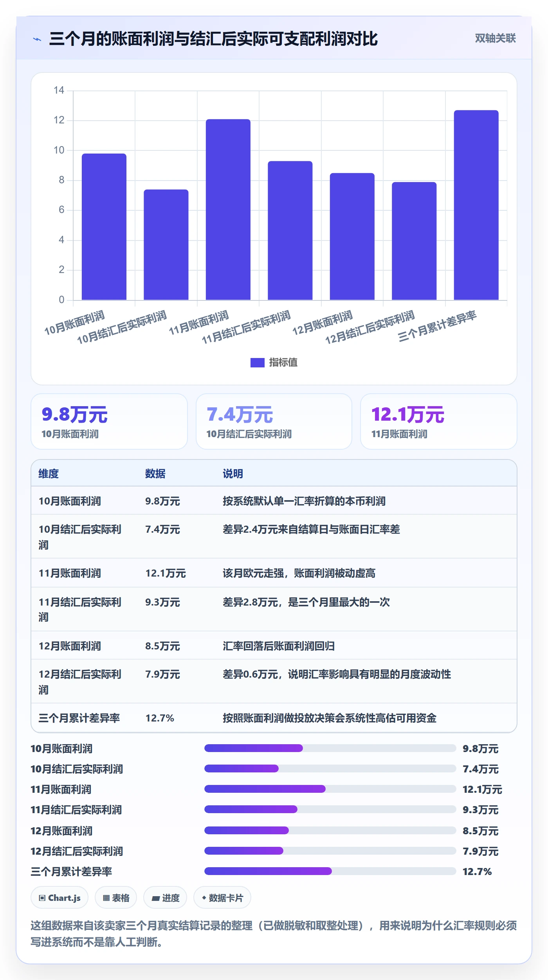
Task: Select the 11月账面利润 chart bar
Action: (228, 210)
